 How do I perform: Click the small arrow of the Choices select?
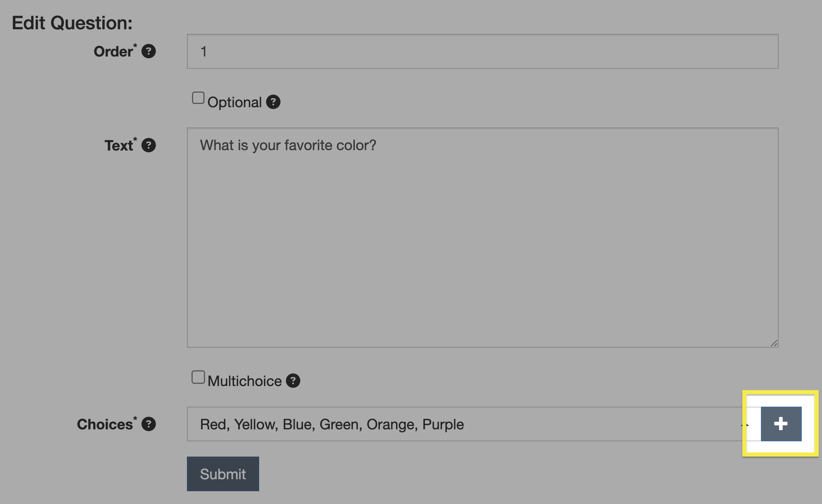point(744,424)
